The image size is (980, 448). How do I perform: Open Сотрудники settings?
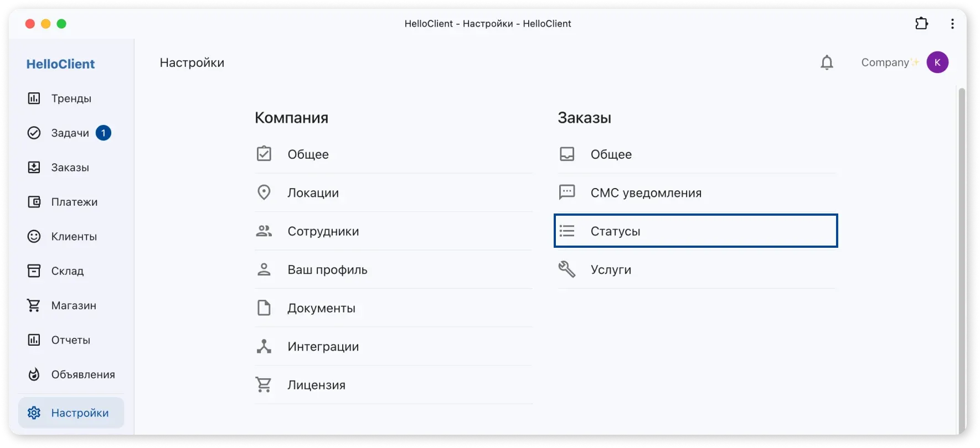(394, 231)
